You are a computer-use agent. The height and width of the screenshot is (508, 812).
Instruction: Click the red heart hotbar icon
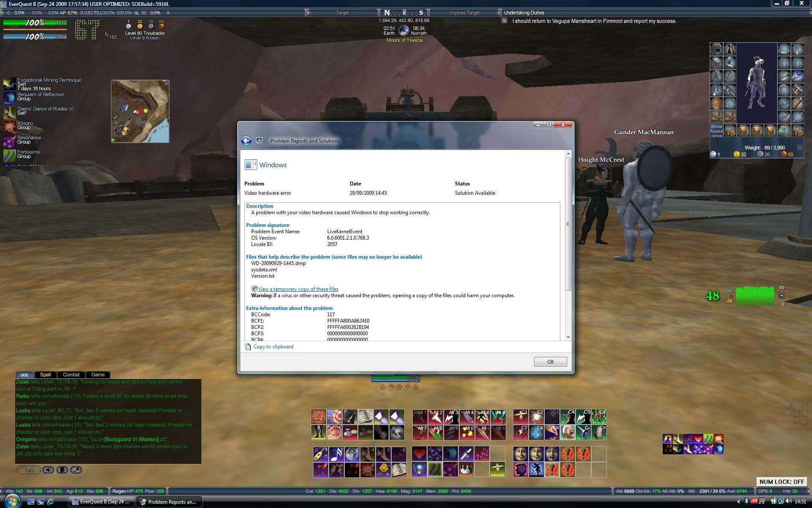419,454
